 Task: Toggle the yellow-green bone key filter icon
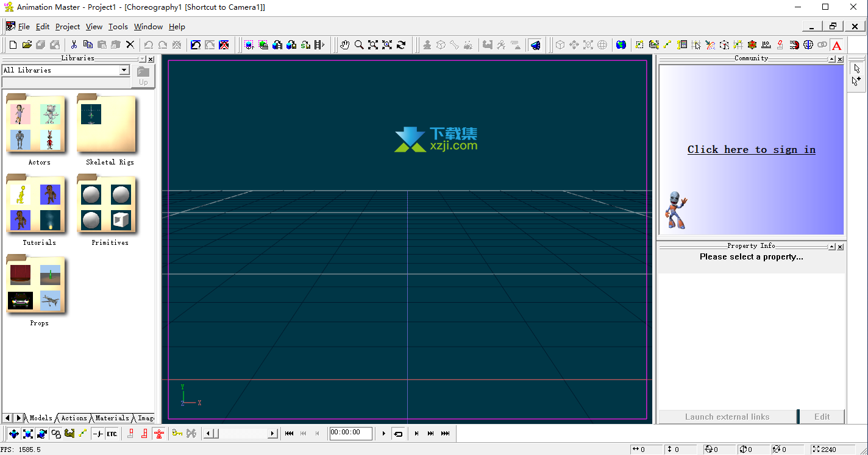(x=84, y=434)
